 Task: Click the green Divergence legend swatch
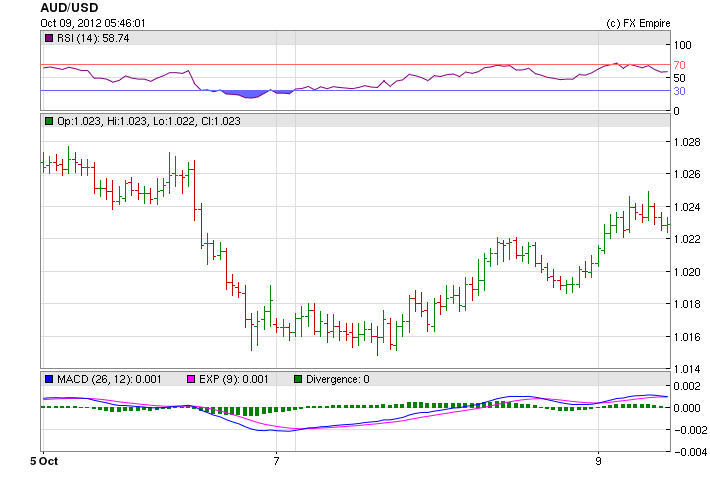coord(298,379)
